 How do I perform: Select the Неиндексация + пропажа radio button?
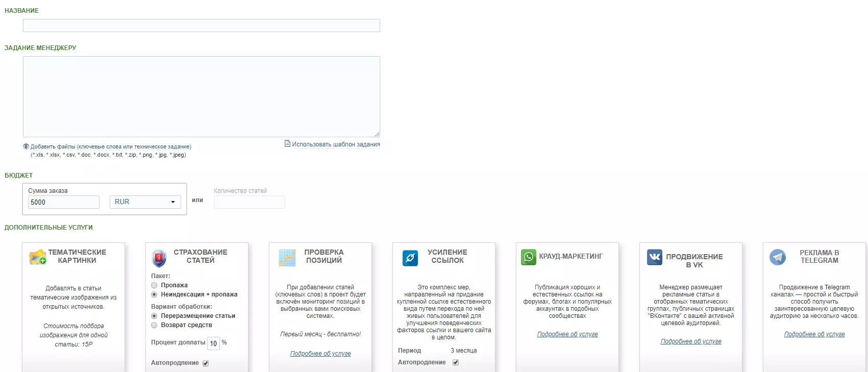pos(154,294)
